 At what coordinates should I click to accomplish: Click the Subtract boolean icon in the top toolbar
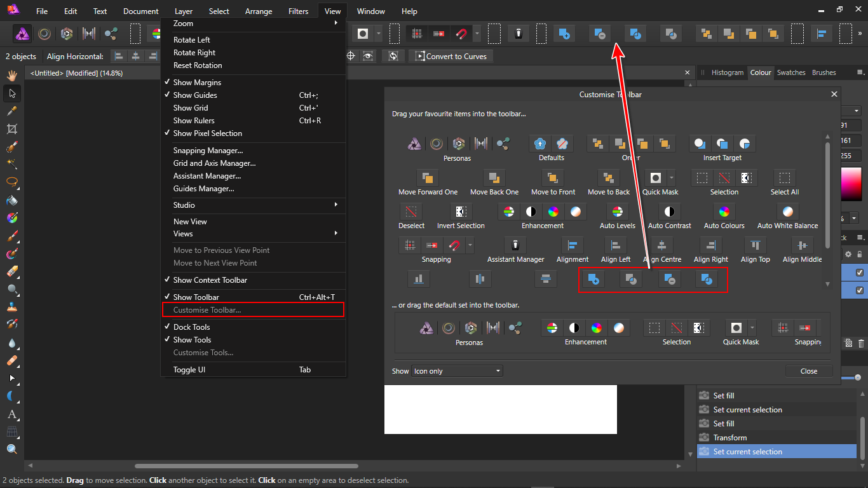(600, 34)
